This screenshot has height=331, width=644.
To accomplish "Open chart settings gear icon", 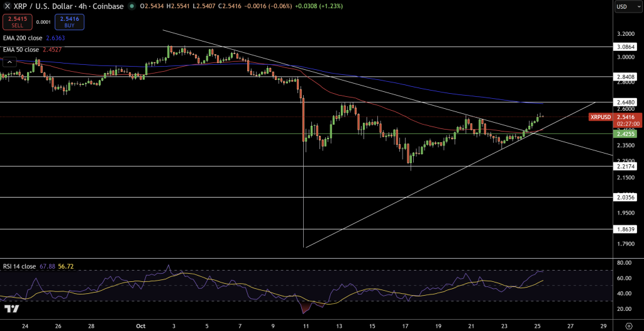I will click(x=628, y=326).
